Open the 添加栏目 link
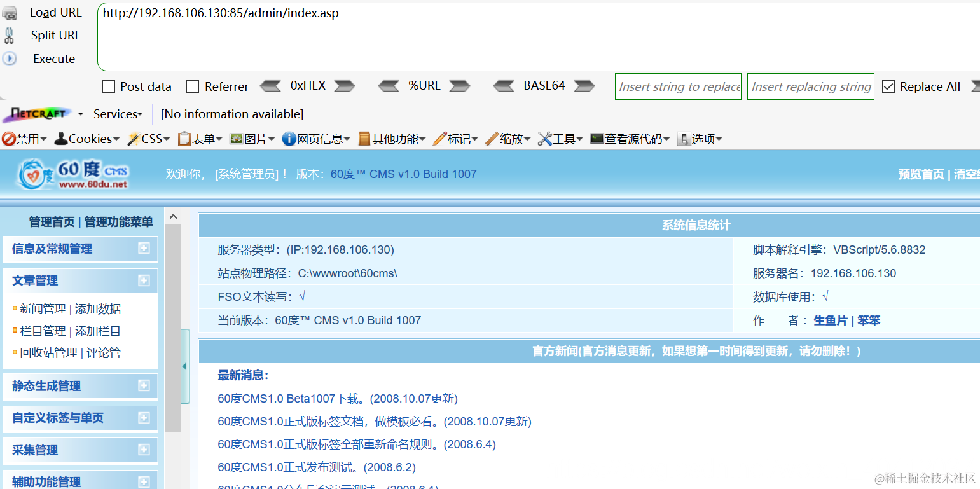Screen dimensions: 980x489 98,331
